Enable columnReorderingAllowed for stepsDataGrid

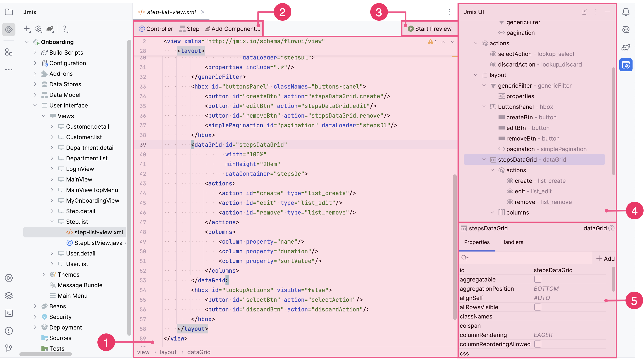click(537, 344)
